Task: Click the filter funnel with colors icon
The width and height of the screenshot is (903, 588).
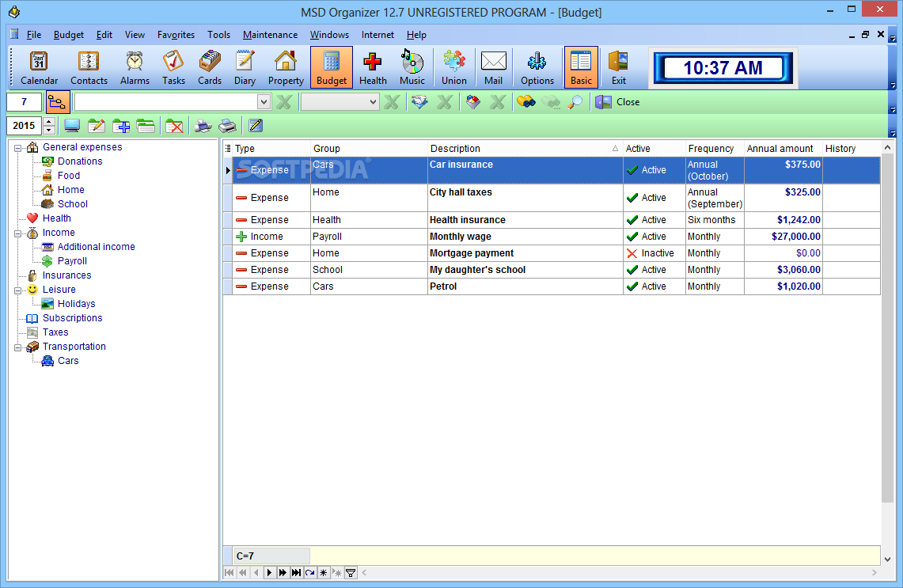Action: (472, 103)
